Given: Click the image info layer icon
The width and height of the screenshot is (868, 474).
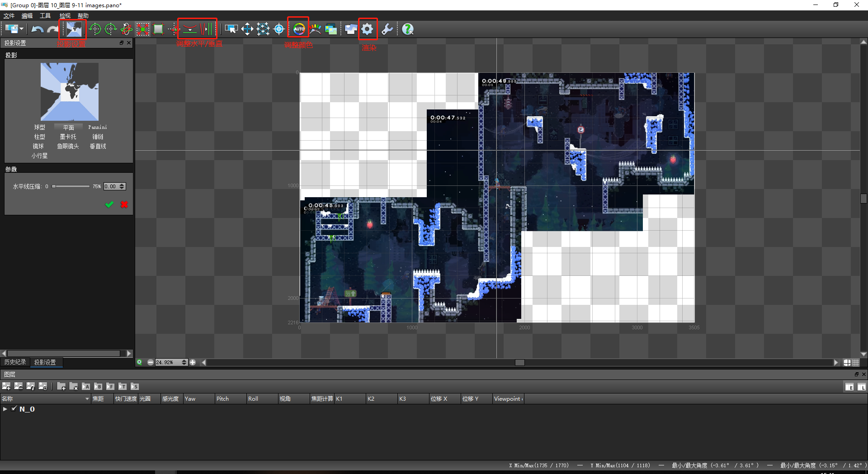Looking at the screenshot, I should click(x=31, y=386).
